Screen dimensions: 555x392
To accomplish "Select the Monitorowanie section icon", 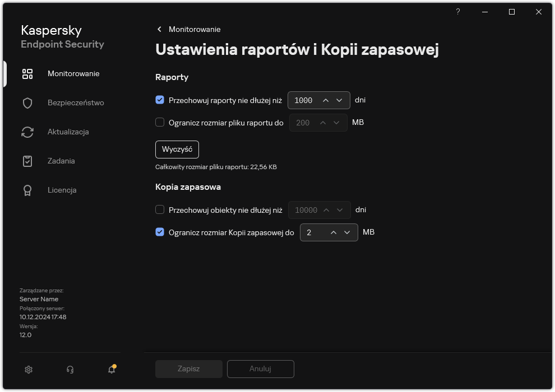I will point(27,73).
